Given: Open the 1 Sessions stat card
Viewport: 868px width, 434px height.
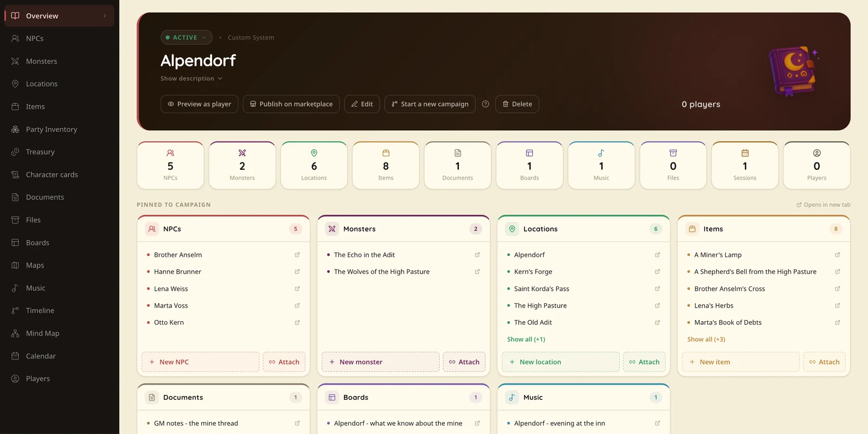Looking at the screenshot, I should [x=745, y=165].
